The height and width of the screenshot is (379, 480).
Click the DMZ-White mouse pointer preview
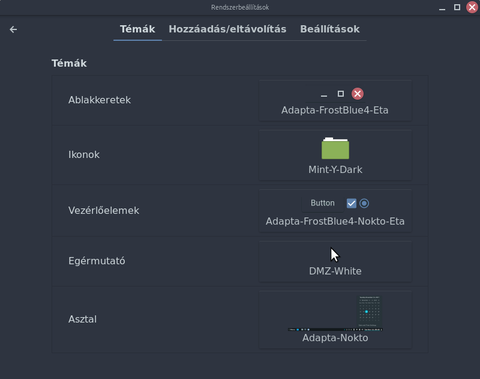[x=335, y=255]
